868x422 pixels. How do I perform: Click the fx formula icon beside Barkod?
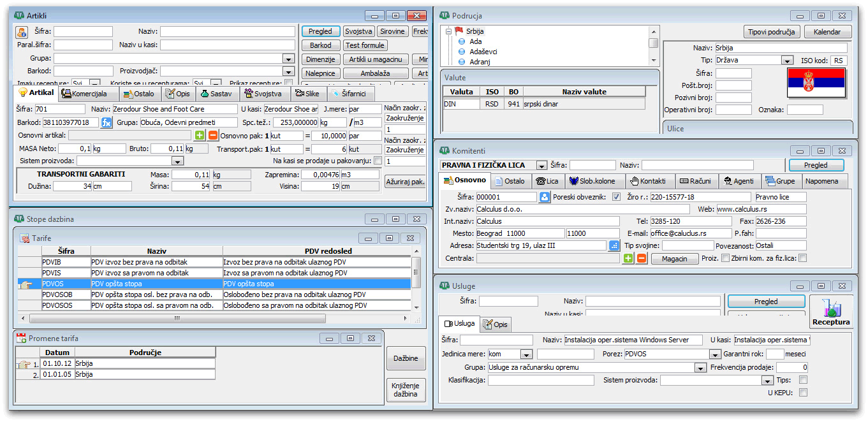tap(107, 122)
